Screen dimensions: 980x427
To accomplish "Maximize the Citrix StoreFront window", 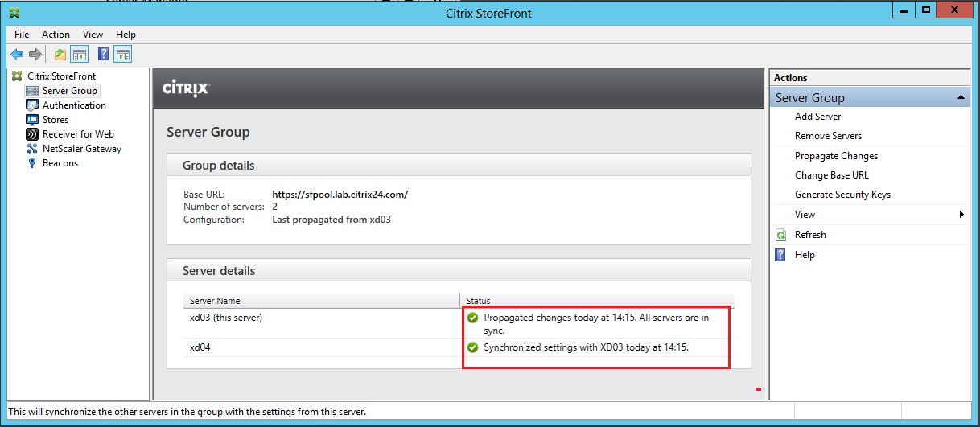I will (926, 10).
